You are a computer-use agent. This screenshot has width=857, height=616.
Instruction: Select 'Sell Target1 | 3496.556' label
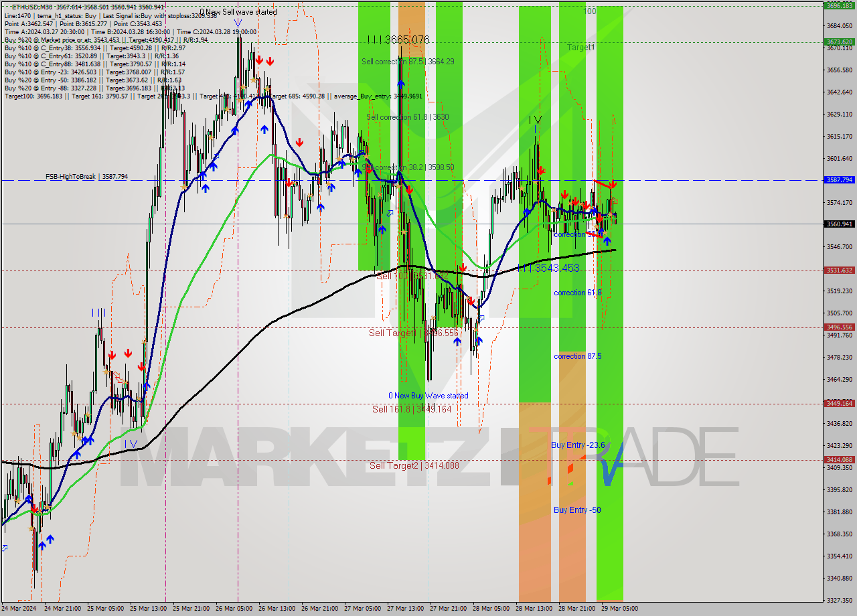click(x=413, y=333)
